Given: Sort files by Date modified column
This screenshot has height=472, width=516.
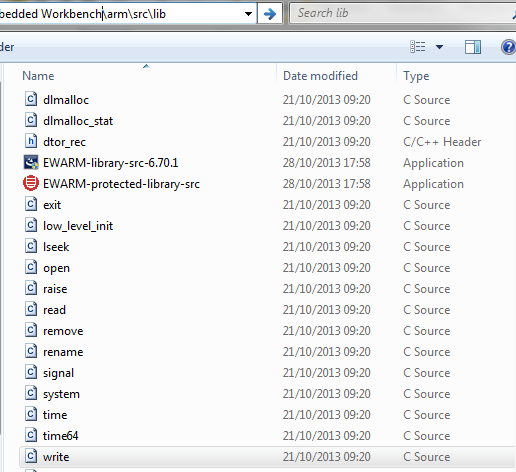Looking at the screenshot, I should (x=320, y=76).
